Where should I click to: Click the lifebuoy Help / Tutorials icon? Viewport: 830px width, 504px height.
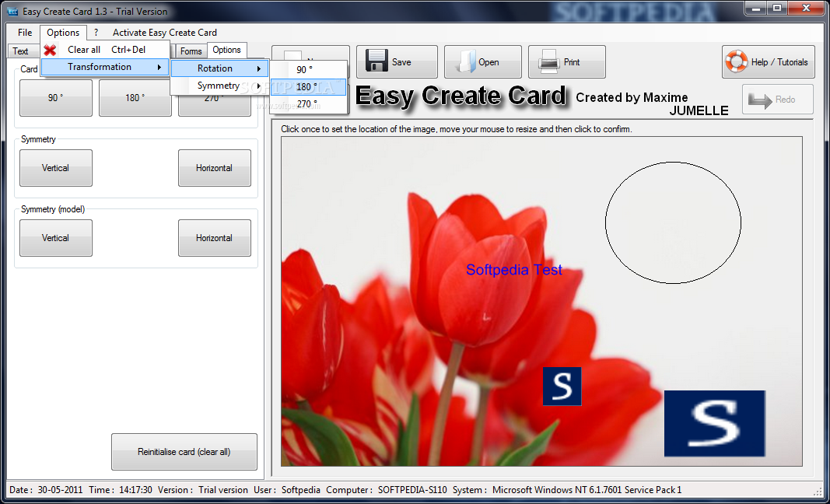(x=736, y=61)
